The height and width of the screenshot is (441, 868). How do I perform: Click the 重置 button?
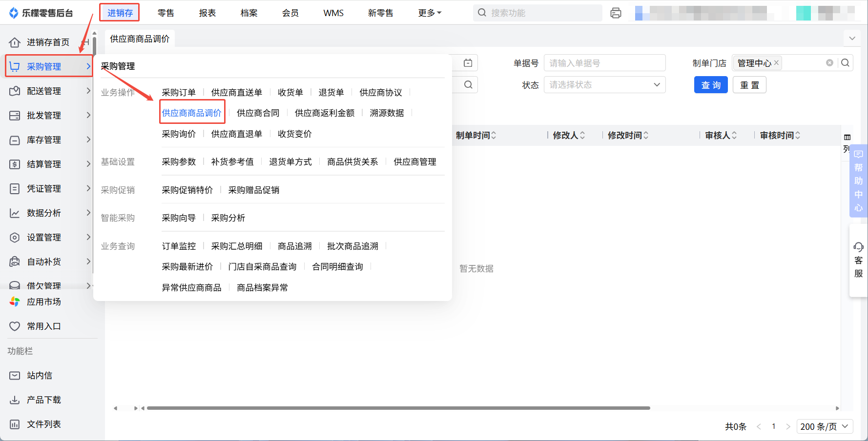tap(749, 85)
